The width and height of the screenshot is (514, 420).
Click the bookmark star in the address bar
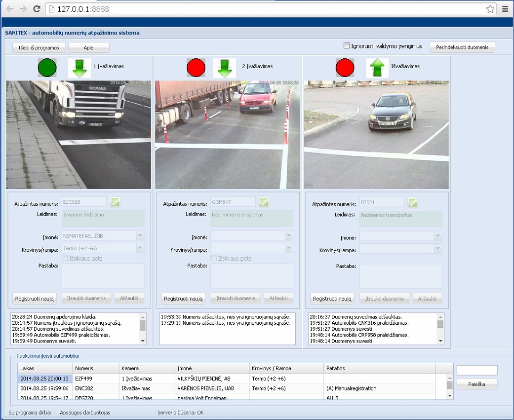pos(490,8)
